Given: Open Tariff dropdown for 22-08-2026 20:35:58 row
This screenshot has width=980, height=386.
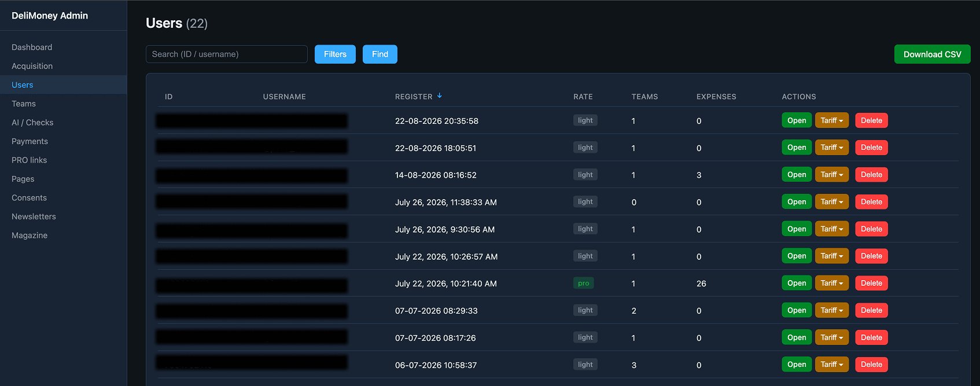Looking at the screenshot, I should 832,120.
